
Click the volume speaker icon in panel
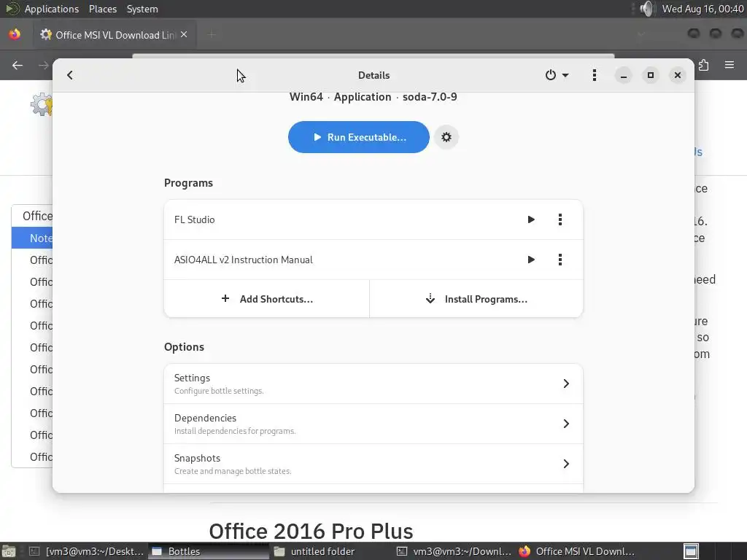click(648, 9)
